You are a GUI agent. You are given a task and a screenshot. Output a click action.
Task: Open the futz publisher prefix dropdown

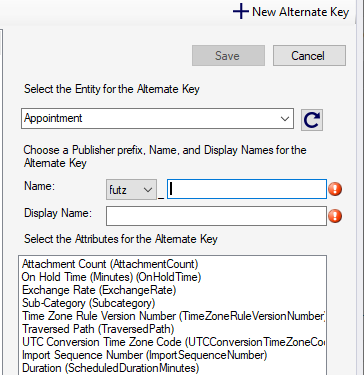click(131, 190)
